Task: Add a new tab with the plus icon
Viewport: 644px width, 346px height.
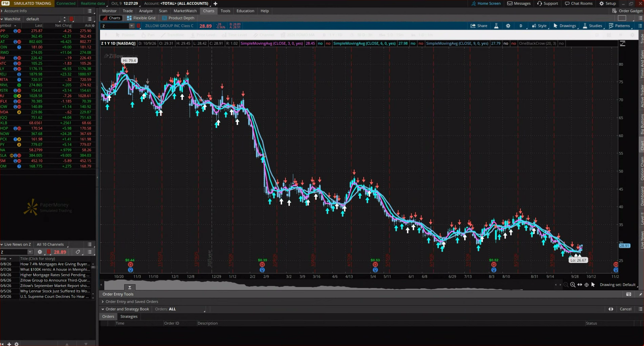Action: (x=215, y=3)
